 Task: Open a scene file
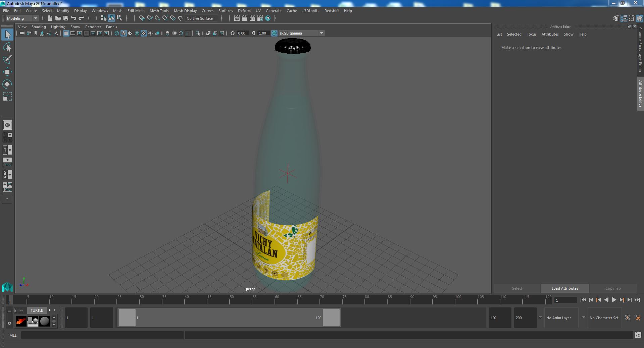coord(58,18)
